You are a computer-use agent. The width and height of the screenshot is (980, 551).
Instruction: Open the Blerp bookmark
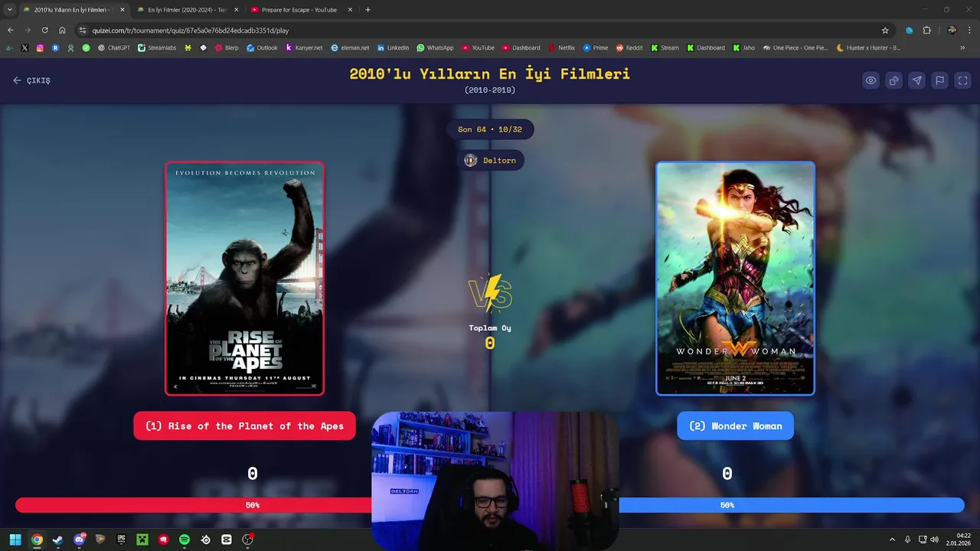[227, 47]
